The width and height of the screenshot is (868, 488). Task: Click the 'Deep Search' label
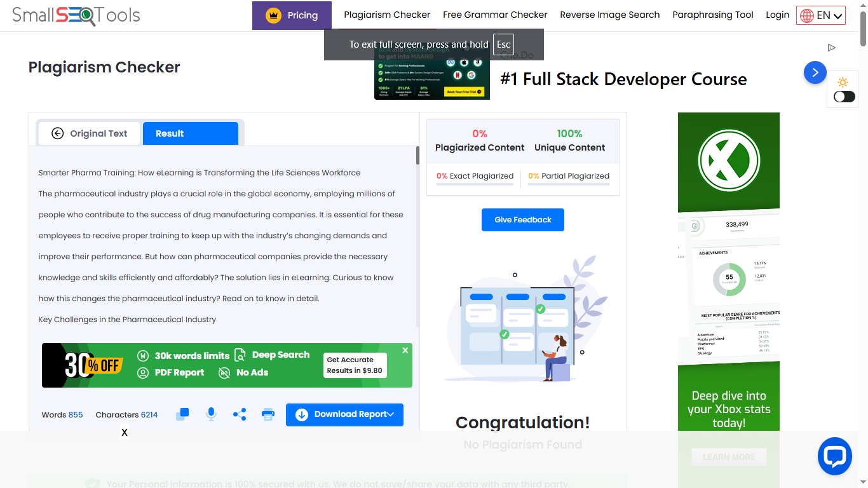(281, 355)
